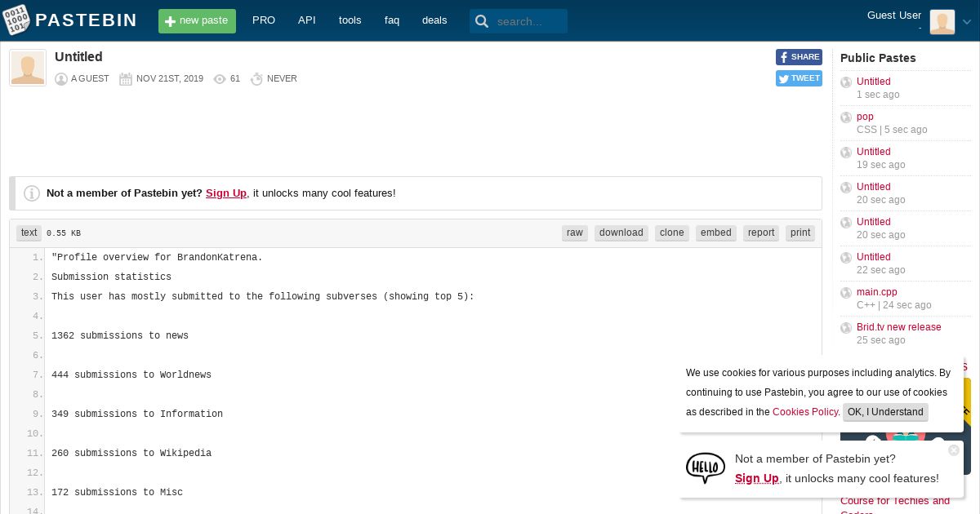Accept cookies with OK, I Understand
This screenshot has width=980, height=514.
point(885,412)
